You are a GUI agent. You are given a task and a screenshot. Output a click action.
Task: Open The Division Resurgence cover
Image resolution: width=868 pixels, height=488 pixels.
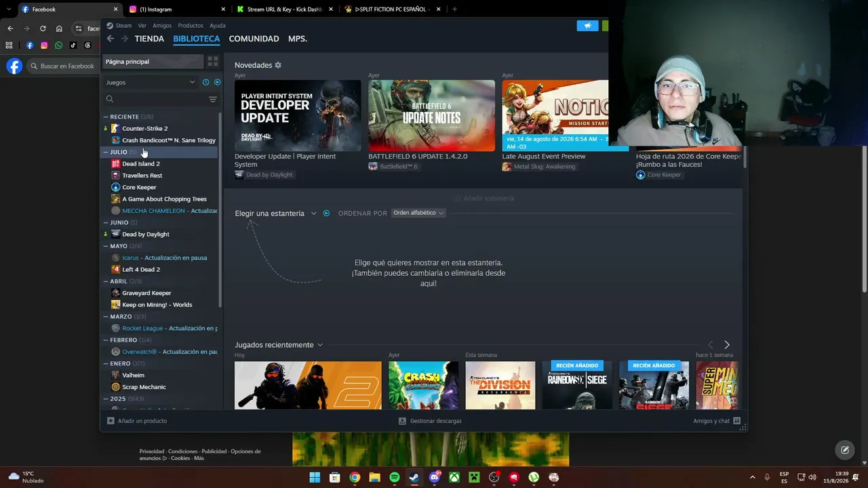coord(500,386)
